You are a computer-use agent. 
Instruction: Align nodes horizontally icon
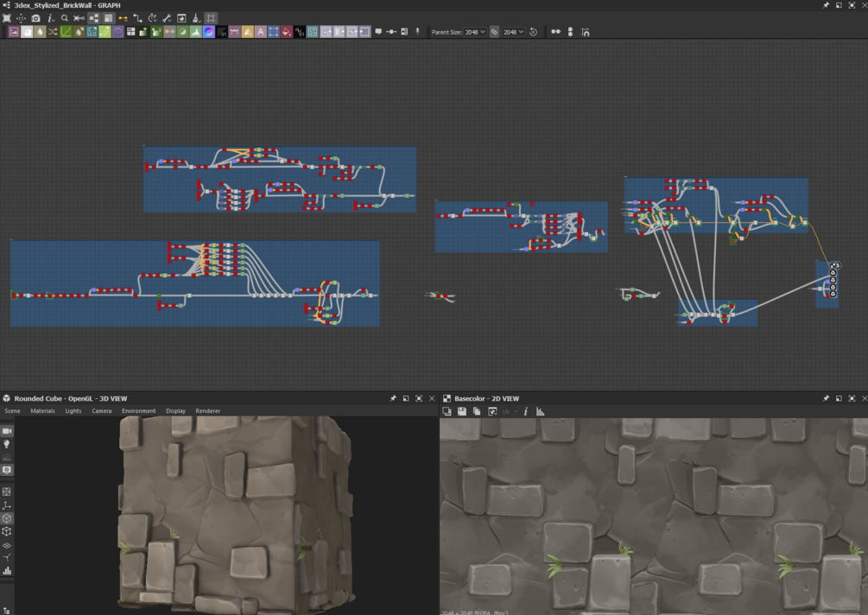(556, 32)
